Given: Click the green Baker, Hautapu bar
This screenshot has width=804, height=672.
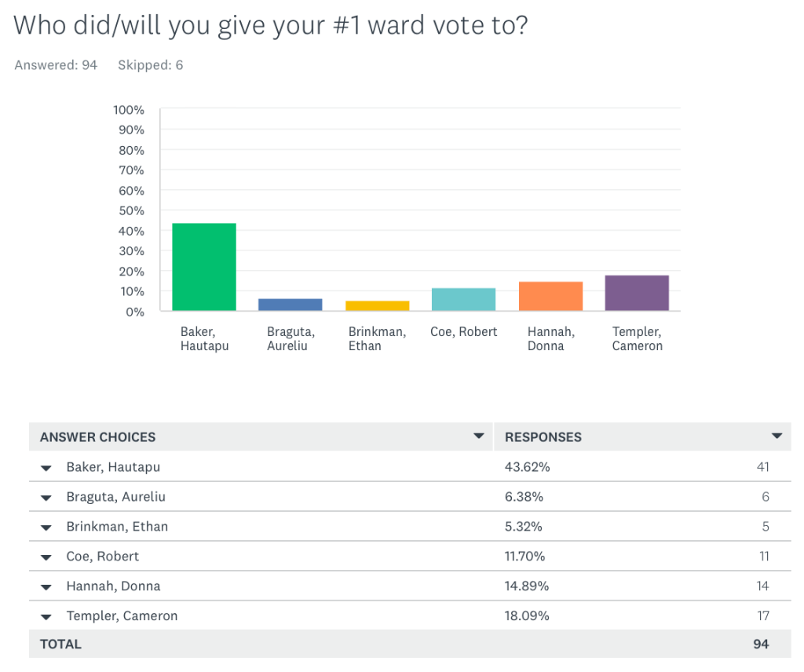Looking at the screenshot, I should [204, 267].
